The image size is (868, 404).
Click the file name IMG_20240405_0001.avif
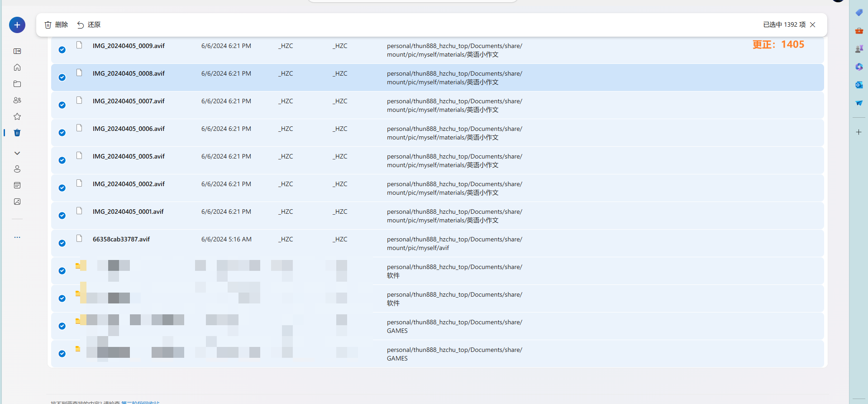(x=128, y=212)
